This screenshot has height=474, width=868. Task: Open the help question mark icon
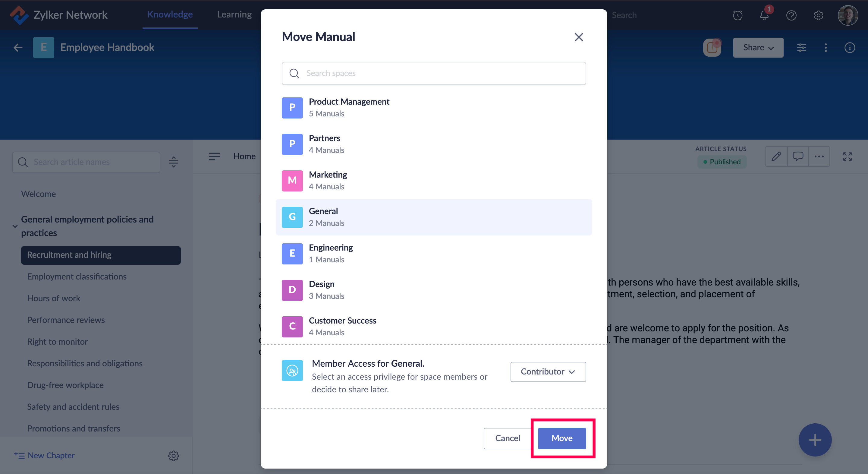(791, 15)
